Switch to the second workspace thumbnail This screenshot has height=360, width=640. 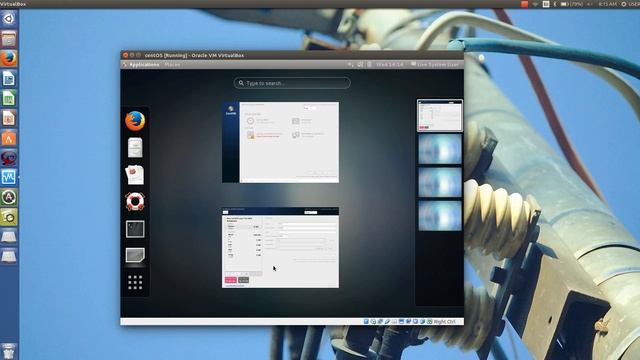(440, 149)
